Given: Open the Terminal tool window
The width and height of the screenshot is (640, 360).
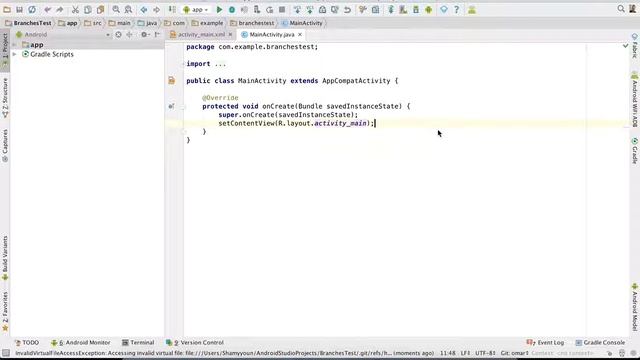Looking at the screenshot, I should (138, 342).
